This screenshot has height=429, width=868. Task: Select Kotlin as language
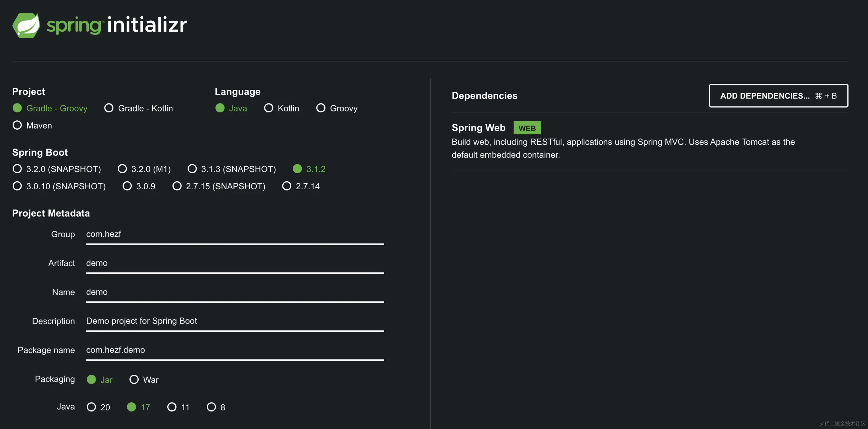point(269,108)
